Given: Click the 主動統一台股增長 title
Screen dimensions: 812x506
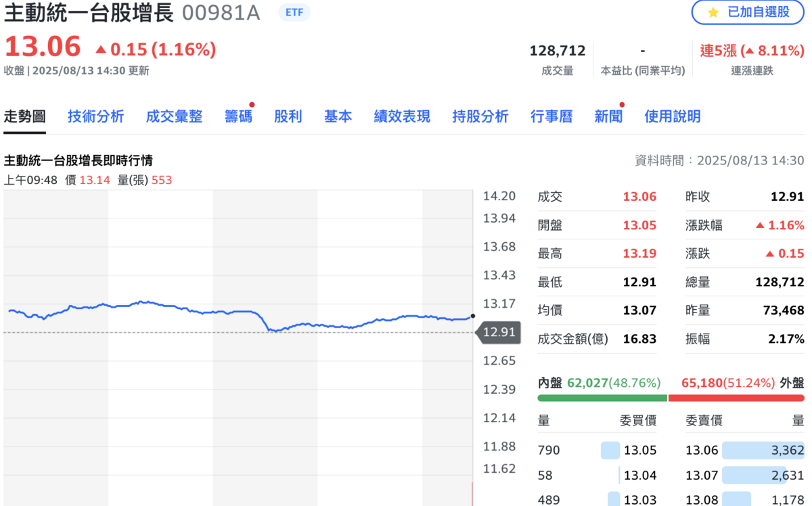Looking at the screenshot, I should (89, 12).
